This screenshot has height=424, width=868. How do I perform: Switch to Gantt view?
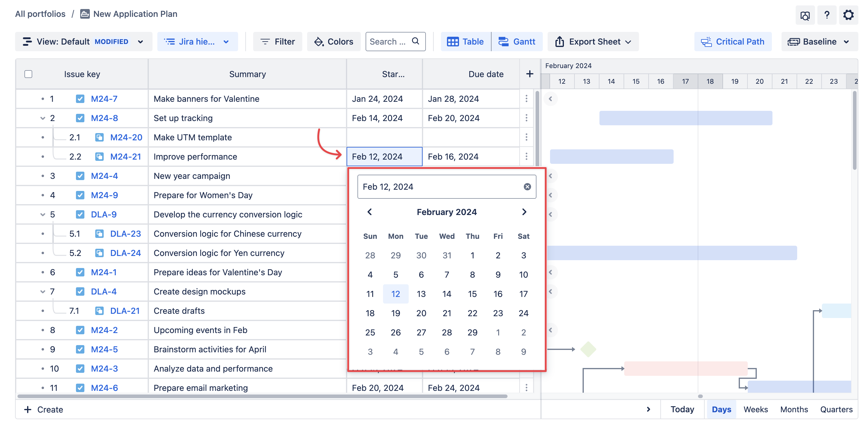(x=517, y=42)
